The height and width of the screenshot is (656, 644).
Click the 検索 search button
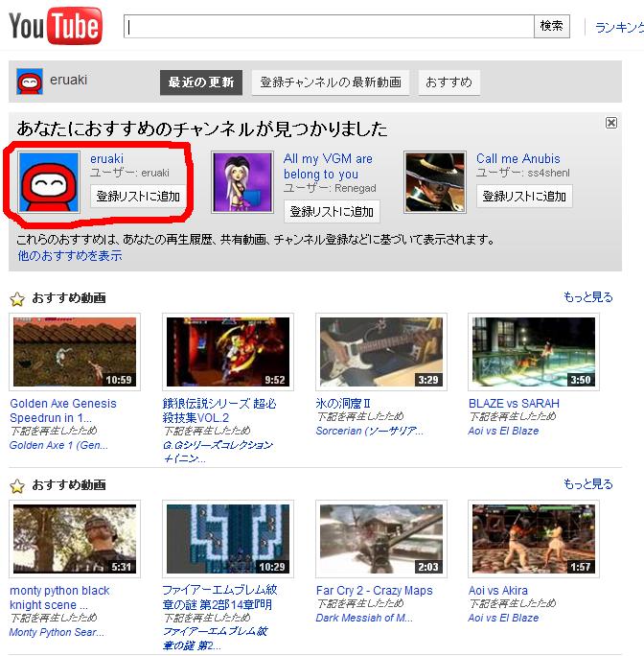[x=552, y=27]
